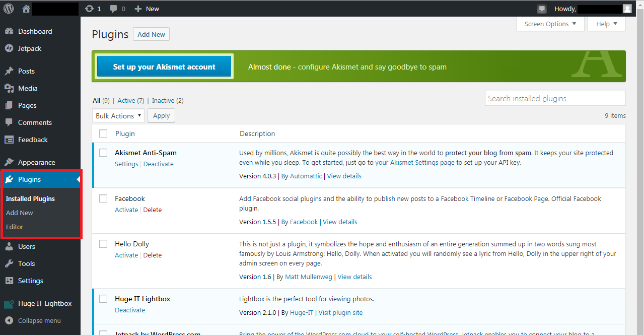Activate the Hello Dolly plugin

pyautogui.click(x=126, y=255)
